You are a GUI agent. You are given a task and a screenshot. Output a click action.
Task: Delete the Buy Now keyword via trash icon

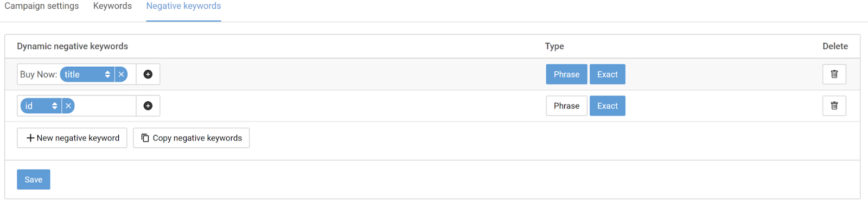click(x=834, y=74)
